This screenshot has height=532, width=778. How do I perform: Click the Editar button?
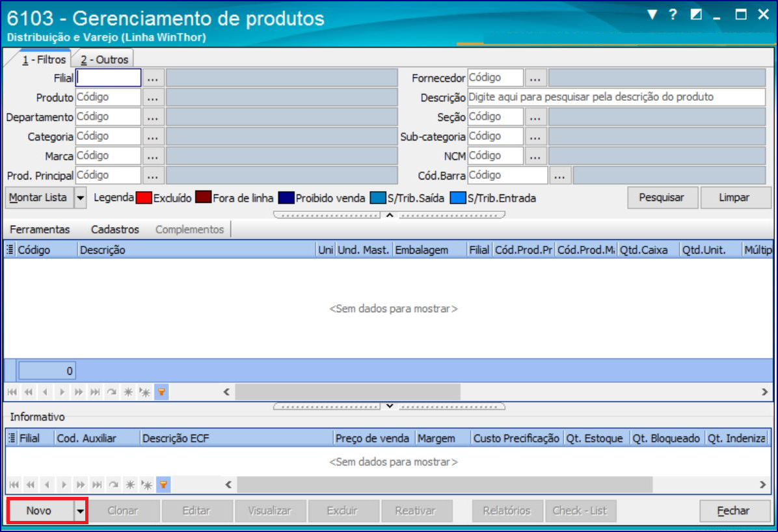tap(197, 511)
